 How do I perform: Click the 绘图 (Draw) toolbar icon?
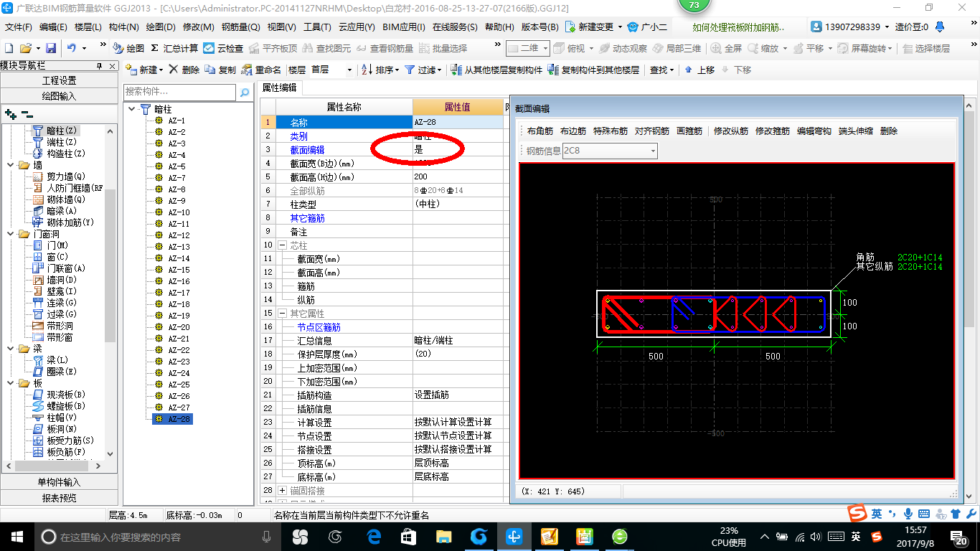(x=128, y=48)
